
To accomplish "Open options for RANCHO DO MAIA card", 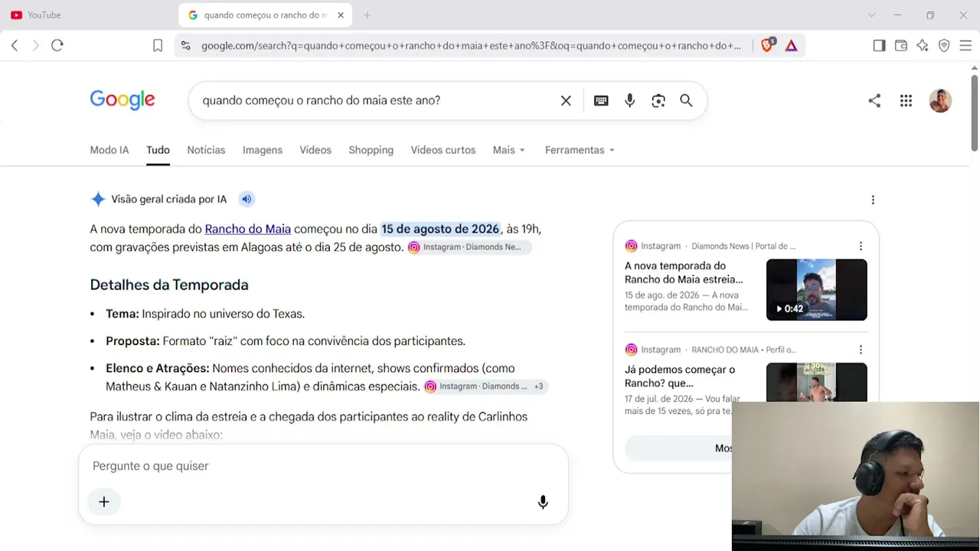I will [861, 350].
